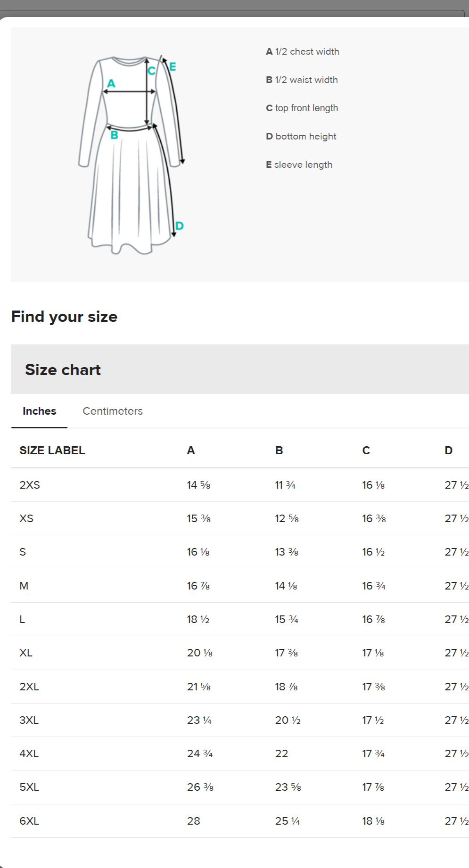Click the '1/2 waist width' legend entry
469x868 pixels.
click(302, 80)
